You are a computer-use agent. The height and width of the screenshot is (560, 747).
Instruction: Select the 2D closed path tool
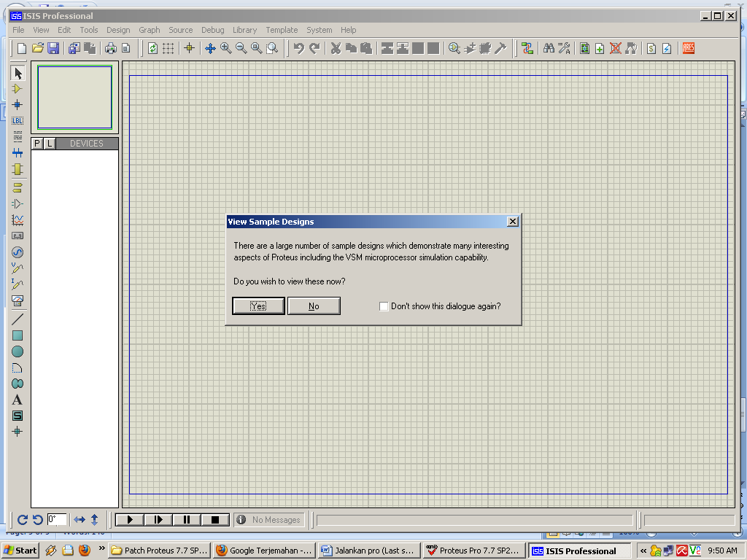[18, 384]
